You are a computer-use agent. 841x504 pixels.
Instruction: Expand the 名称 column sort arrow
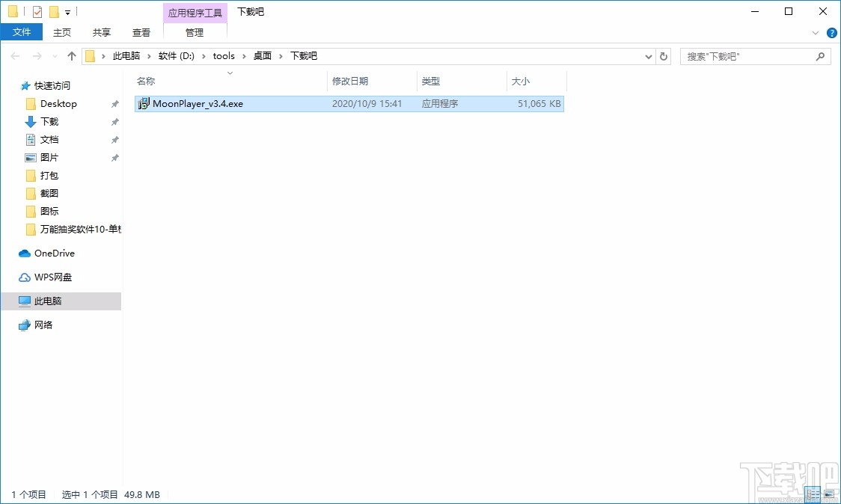tap(229, 73)
